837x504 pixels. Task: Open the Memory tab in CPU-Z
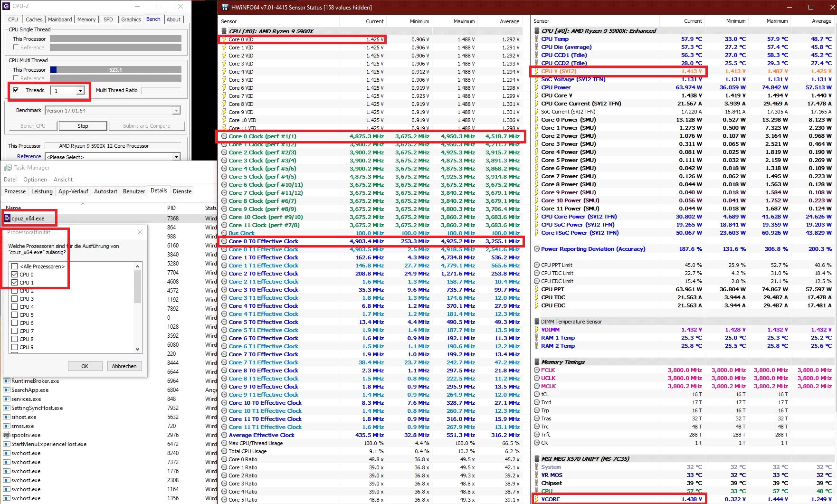[86, 19]
